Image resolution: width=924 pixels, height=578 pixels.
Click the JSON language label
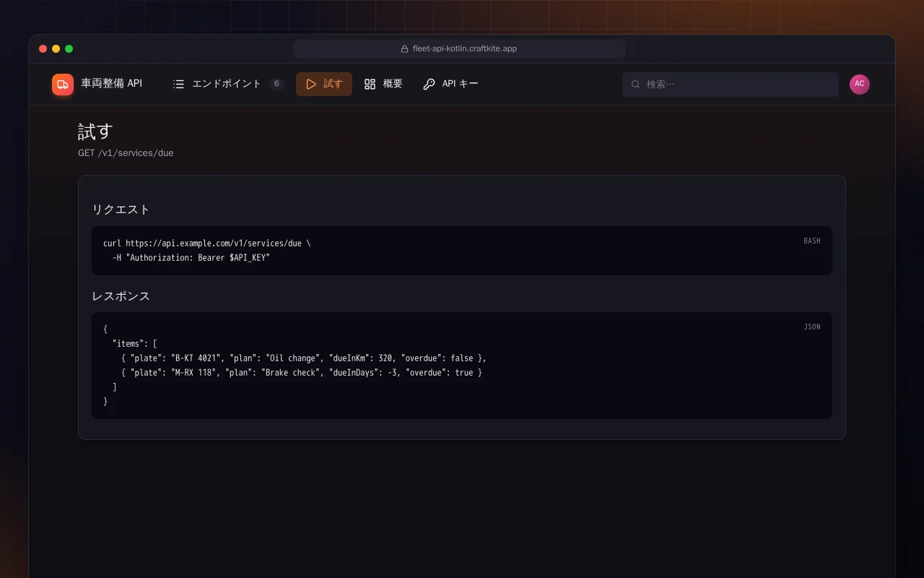point(812,327)
